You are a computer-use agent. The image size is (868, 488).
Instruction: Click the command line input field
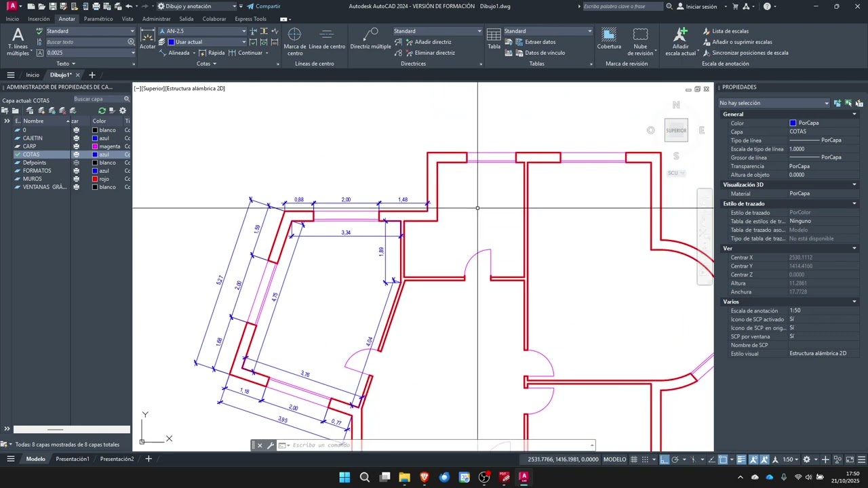click(x=441, y=445)
